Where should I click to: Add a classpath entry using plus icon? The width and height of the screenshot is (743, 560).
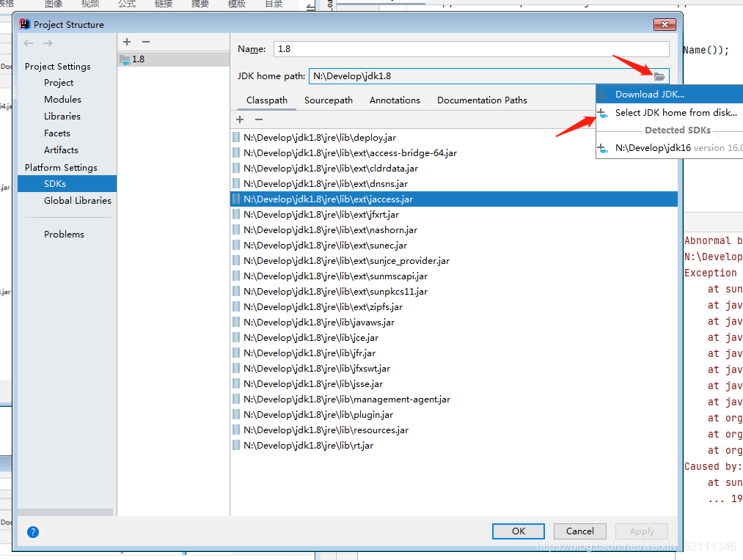(x=239, y=119)
